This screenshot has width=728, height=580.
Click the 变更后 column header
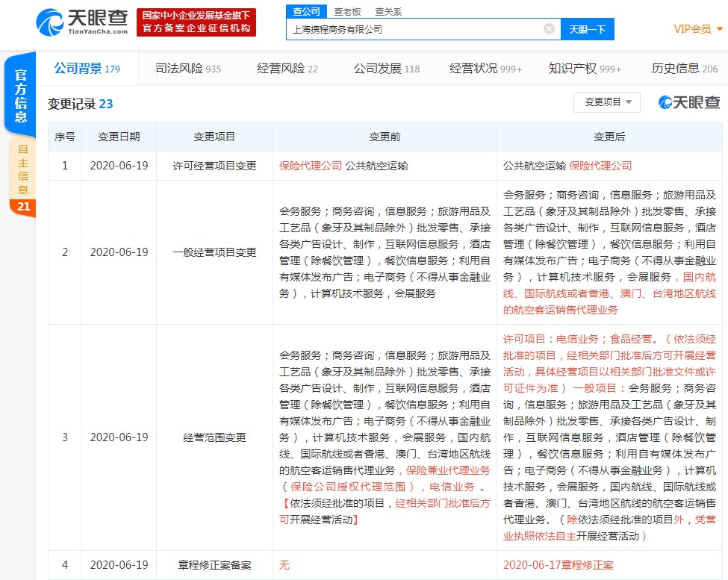(x=609, y=137)
